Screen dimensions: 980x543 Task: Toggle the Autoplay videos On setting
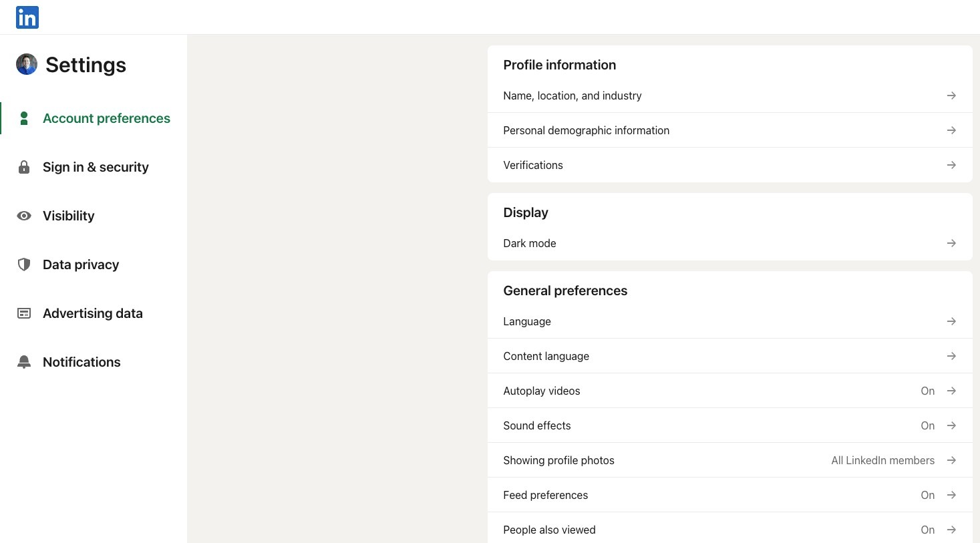point(927,391)
